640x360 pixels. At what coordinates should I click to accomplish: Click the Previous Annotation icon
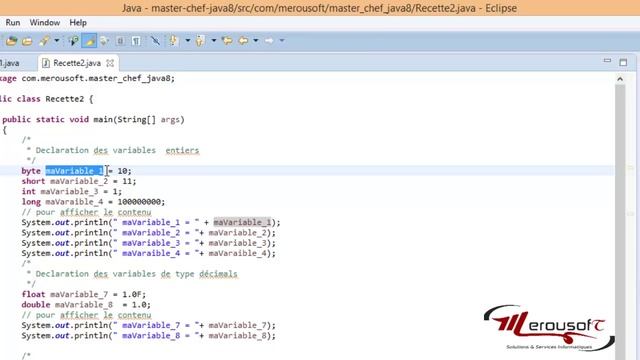pyautogui.click(x=200, y=40)
